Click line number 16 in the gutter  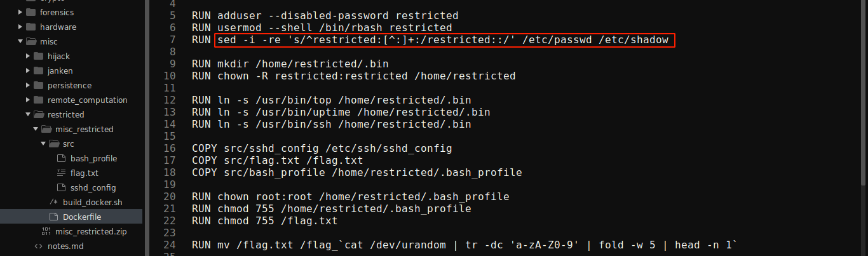(169, 148)
